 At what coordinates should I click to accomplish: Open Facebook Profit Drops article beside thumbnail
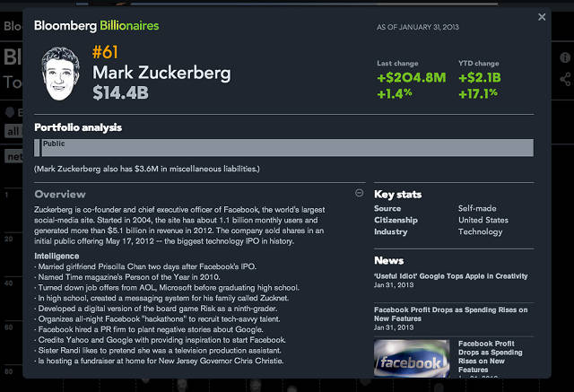tap(490, 353)
